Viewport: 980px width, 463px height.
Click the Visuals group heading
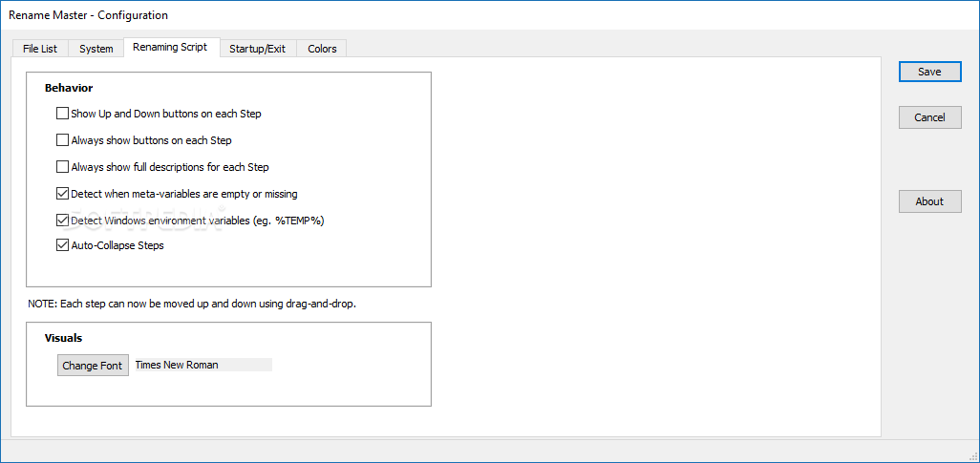point(64,338)
